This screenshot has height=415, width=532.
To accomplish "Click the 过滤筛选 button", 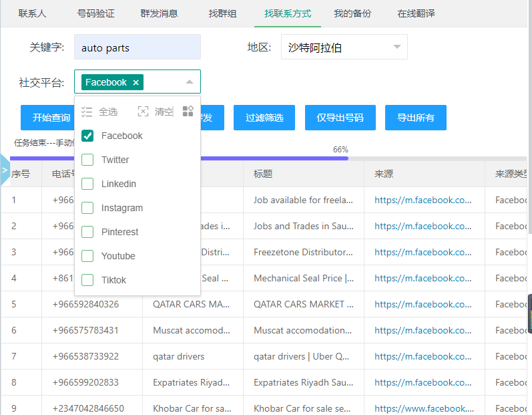I will (264, 118).
